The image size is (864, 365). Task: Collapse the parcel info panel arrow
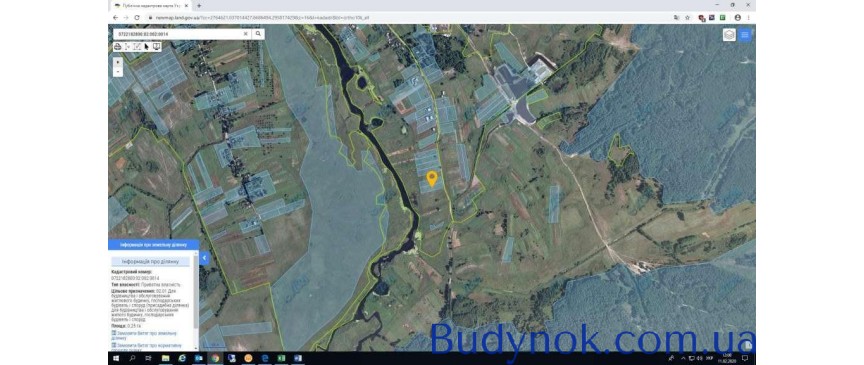click(x=204, y=257)
